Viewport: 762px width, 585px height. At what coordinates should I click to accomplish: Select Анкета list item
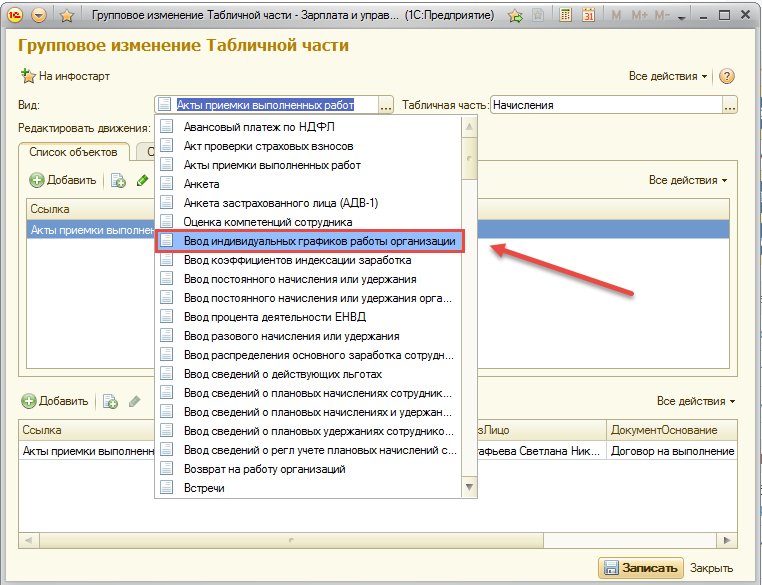[308, 184]
